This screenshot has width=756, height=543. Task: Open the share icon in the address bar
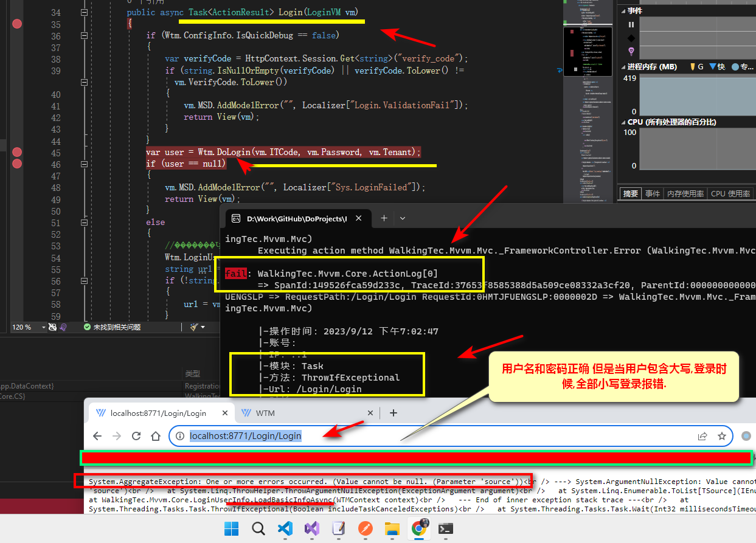coord(702,436)
